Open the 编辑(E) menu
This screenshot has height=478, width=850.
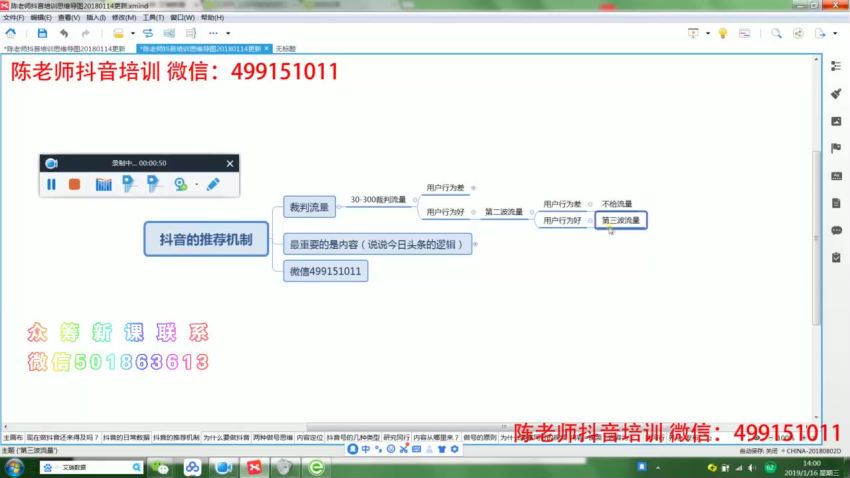pos(41,18)
